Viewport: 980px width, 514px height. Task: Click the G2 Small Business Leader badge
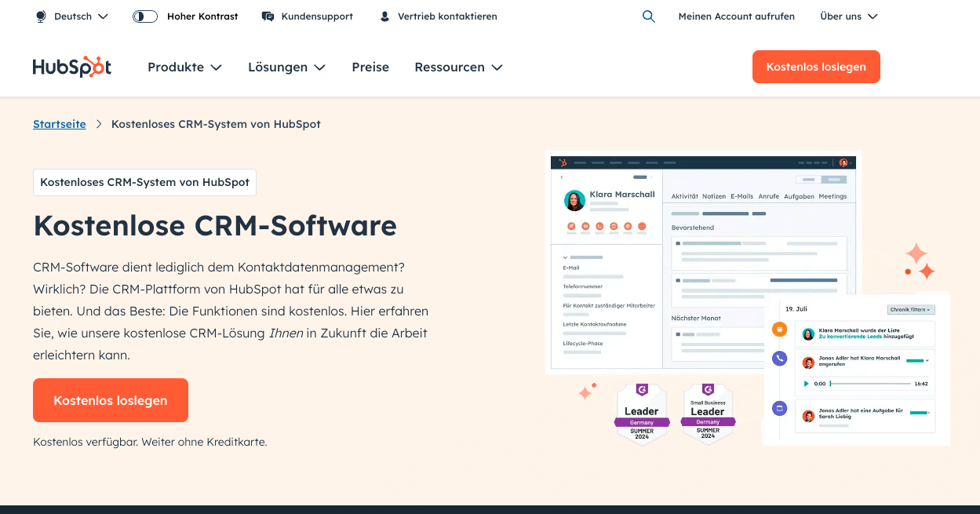point(708,414)
